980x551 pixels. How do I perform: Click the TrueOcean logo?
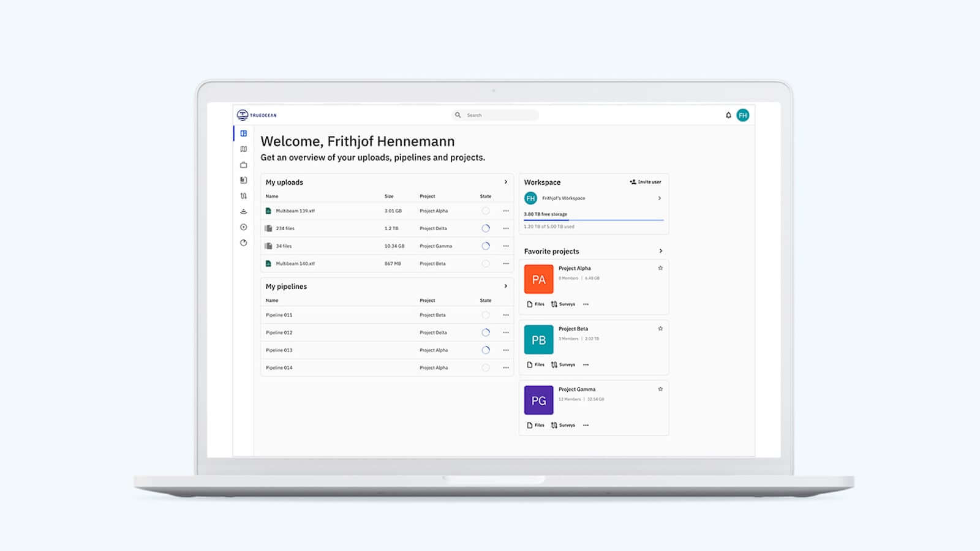point(257,115)
